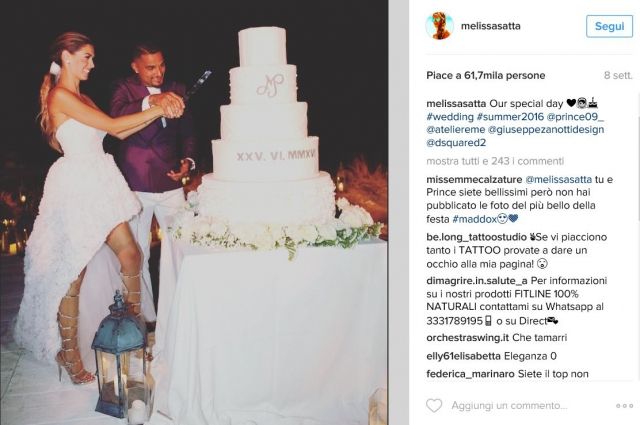Open missemmecalzature commenter profile

pyautogui.click(x=474, y=180)
